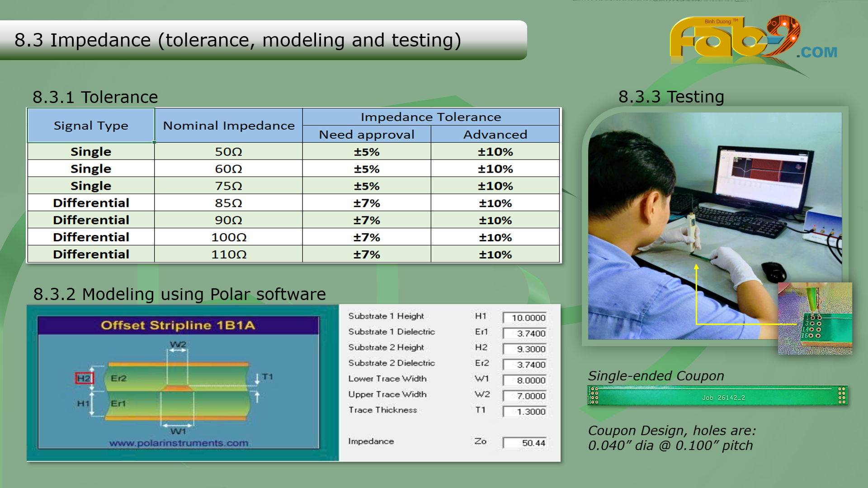Screen dimensions: 868x488
Task: Click the Offset Stripline 1B1A title bar
Action: [x=178, y=325]
